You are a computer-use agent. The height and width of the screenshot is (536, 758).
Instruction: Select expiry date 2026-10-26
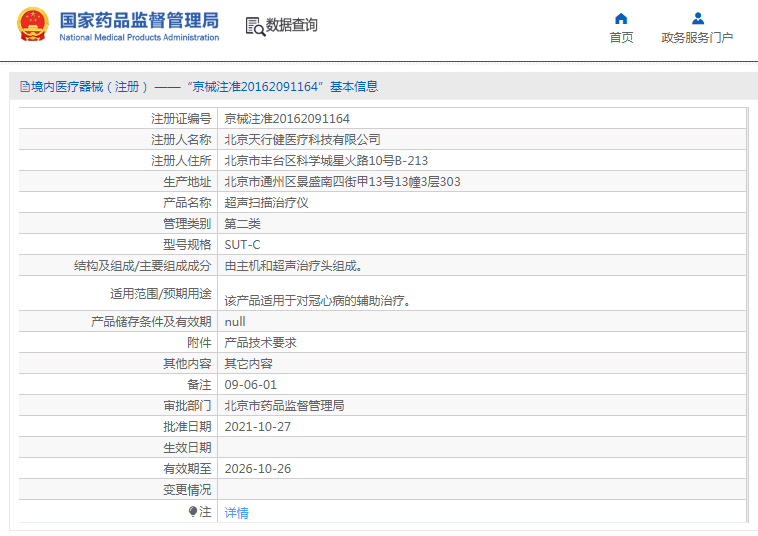[258, 469]
